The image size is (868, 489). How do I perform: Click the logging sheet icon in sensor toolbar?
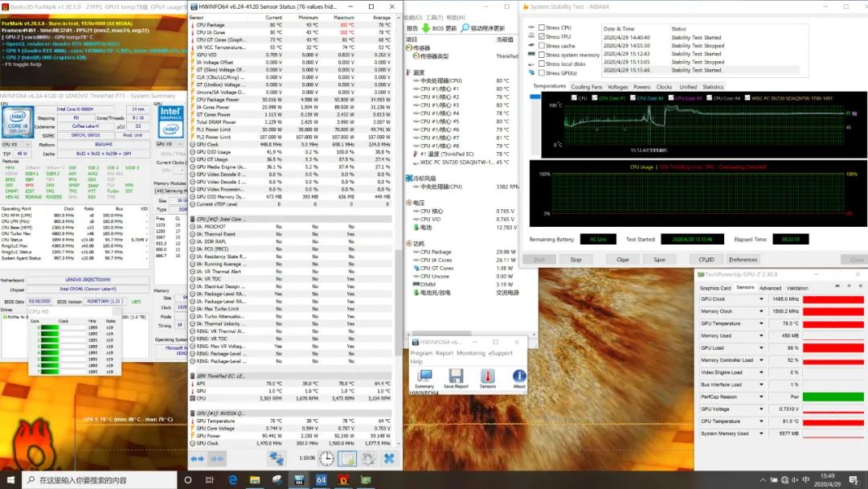click(347, 458)
